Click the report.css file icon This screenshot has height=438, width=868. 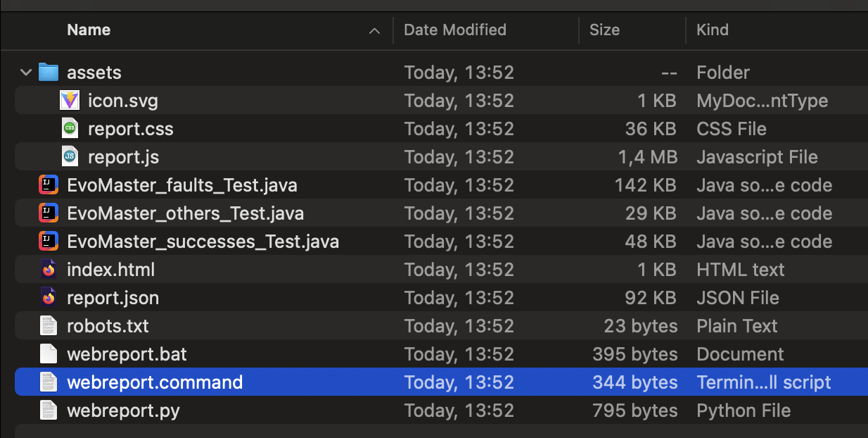pyautogui.click(x=70, y=129)
